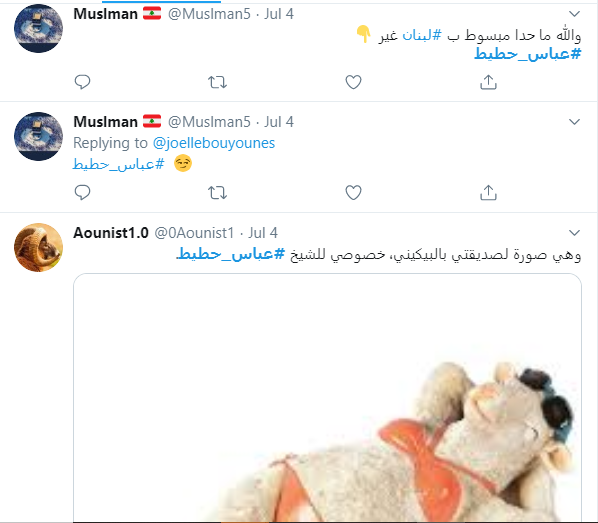Open caret menu on Aounist1.0 tweet
598x523 pixels.
[x=574, y=233]
